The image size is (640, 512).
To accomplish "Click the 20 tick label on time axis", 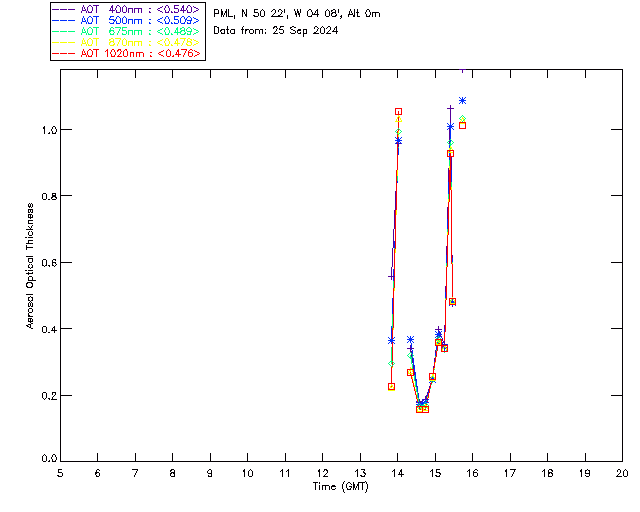I will (622, 473).
